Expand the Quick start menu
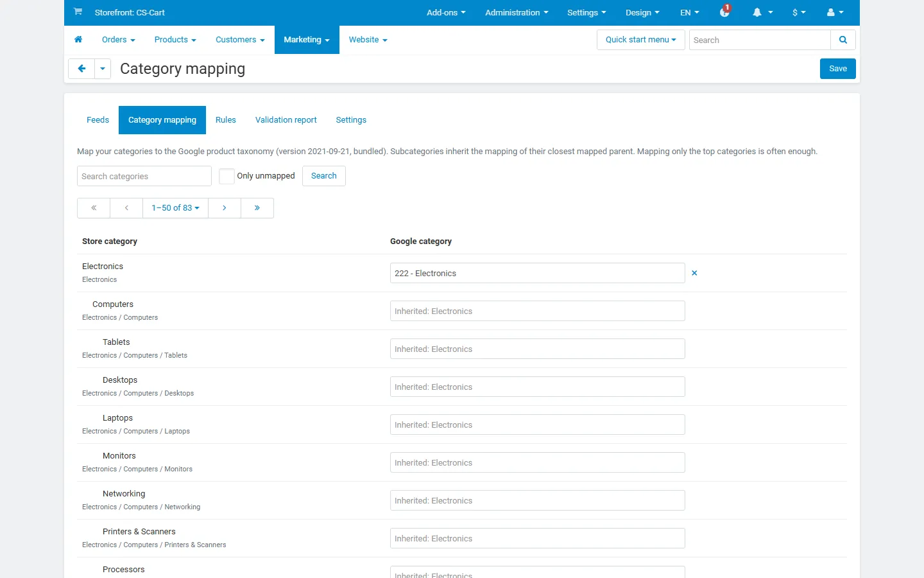Screen dimensions: 924x578 click(x=640, y=40)
